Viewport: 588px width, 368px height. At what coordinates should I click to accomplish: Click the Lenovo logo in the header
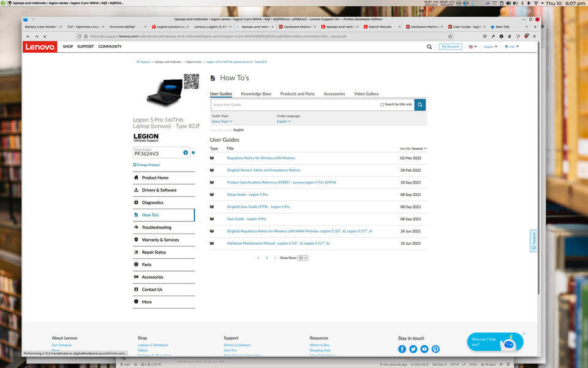[x=40, y=47]
